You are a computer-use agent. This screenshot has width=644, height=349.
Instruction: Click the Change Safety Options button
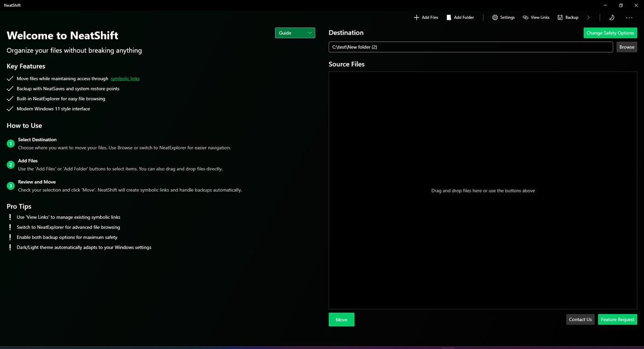[610, 33]
